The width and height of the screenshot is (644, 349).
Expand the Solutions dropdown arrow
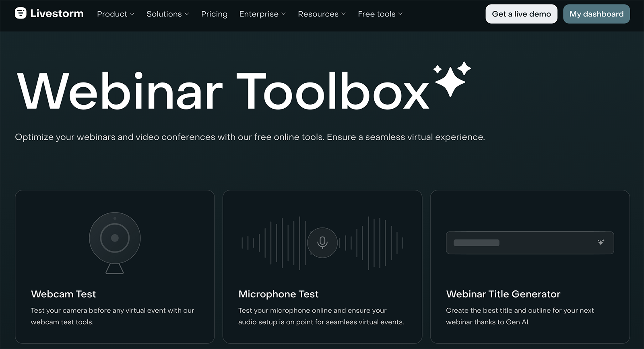click(187, 14)
